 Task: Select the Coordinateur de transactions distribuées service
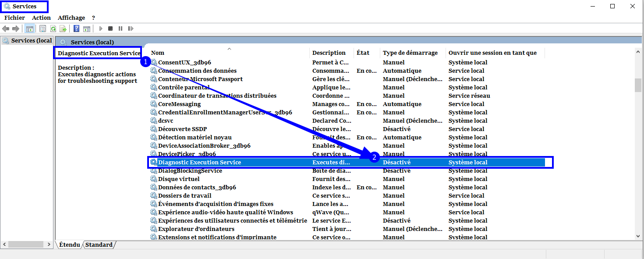click(217, 96)
